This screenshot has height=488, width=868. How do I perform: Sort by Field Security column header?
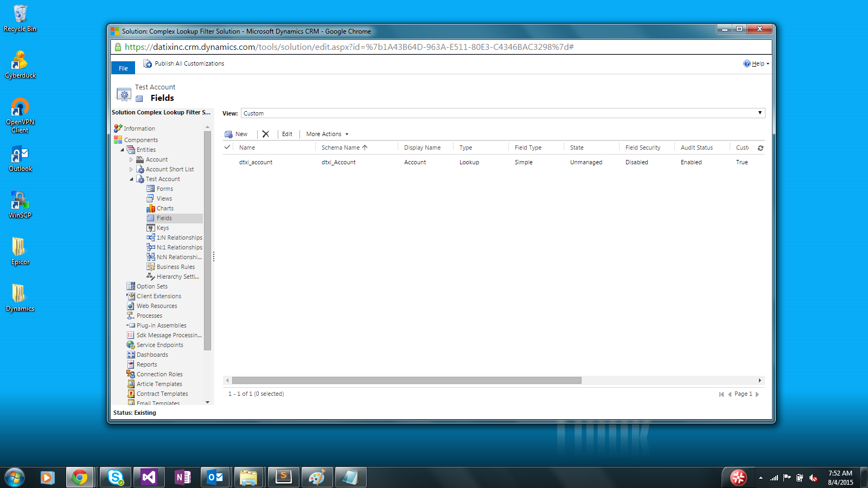pyautogui.click(x=643, y=147)
